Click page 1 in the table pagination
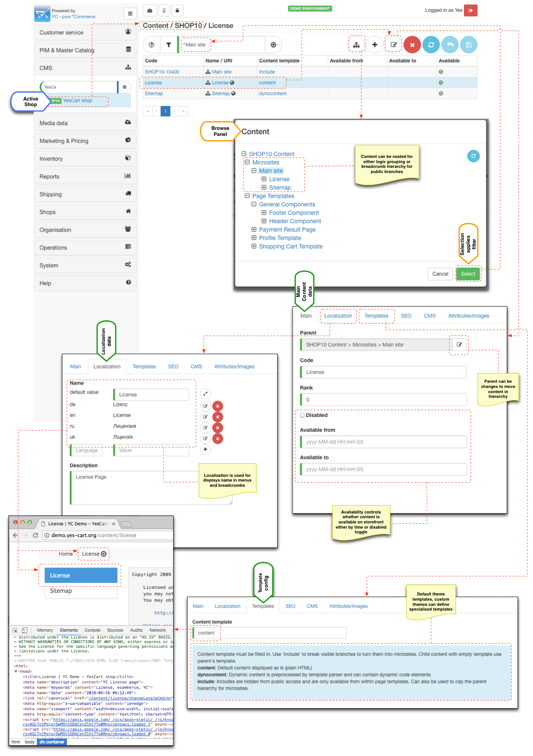 [165, 111]
